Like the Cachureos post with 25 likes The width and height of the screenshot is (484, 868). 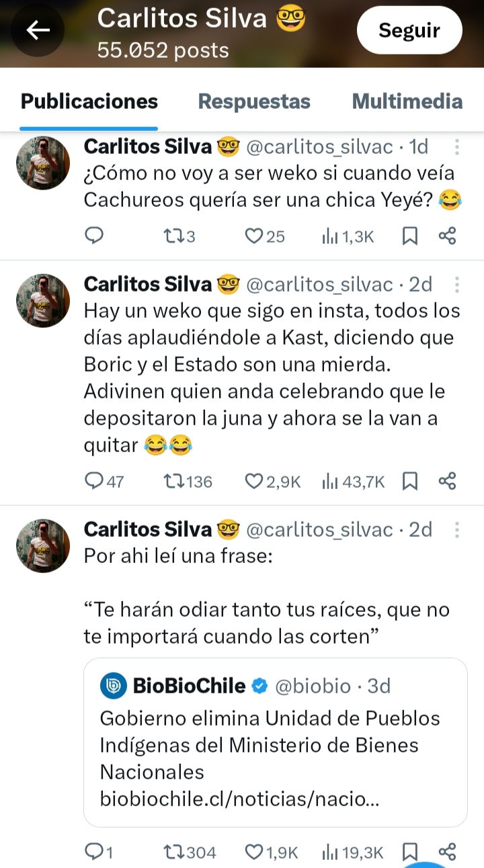pos(253,236)
